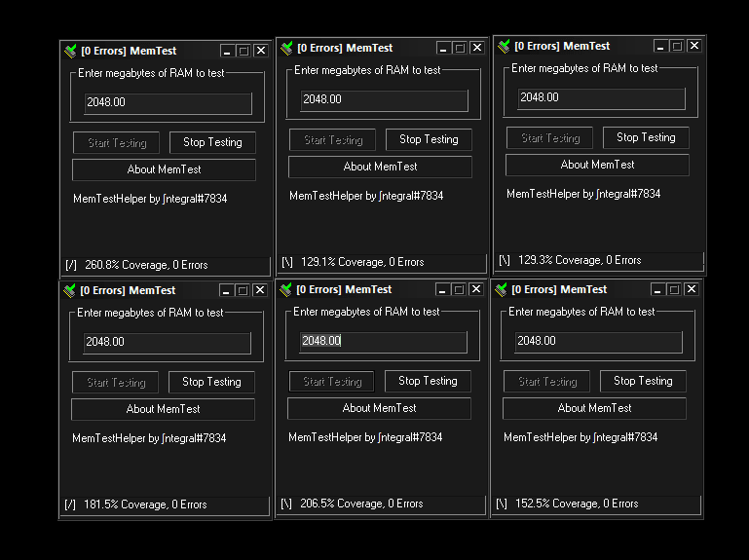Focus the RAM megabytes field in 129.1% window
The width and height of the screenshot is (749, 560).
click(384, 100)
